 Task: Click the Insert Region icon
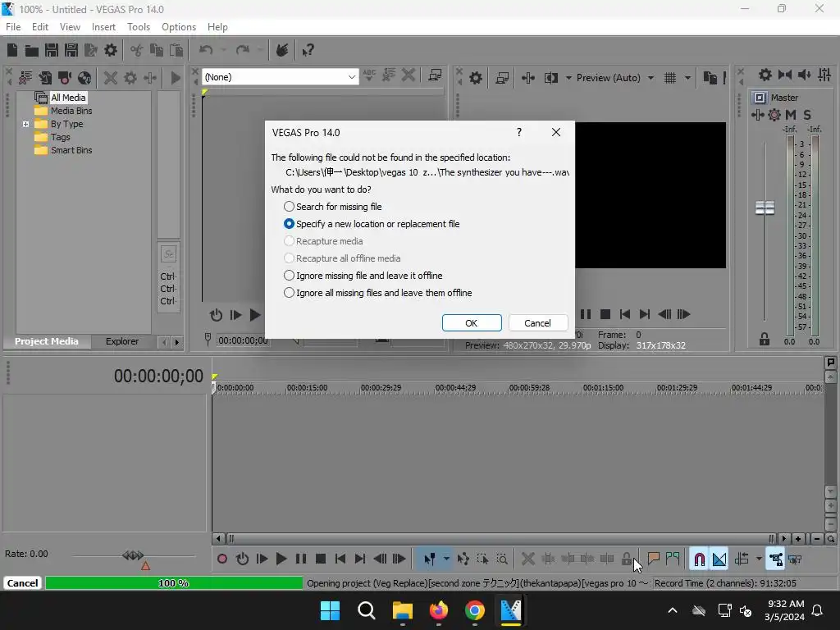pyautogui.click(x=673, y=559)
